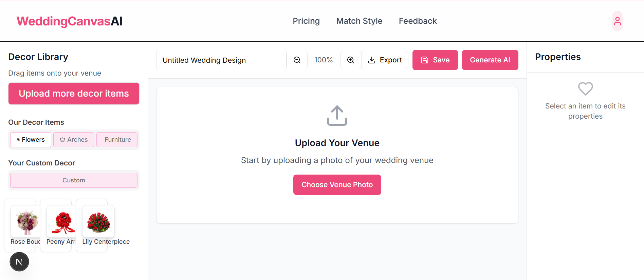Open the user profile icon
This screenshot has height=280, width=644.
(x=618, y=21)
